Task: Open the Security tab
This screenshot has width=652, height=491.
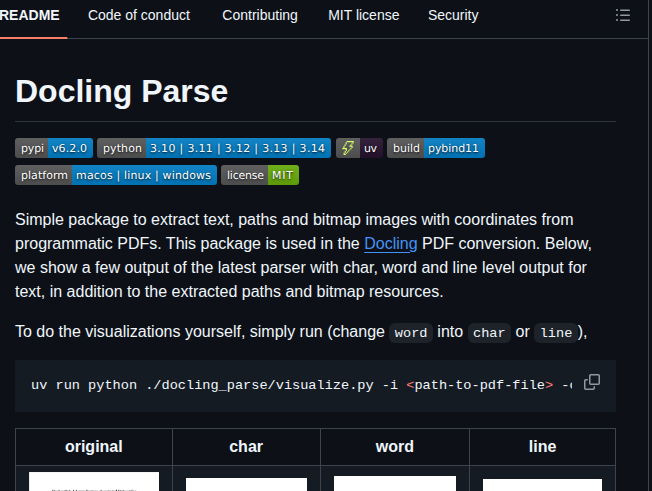Action: (453, 15)
